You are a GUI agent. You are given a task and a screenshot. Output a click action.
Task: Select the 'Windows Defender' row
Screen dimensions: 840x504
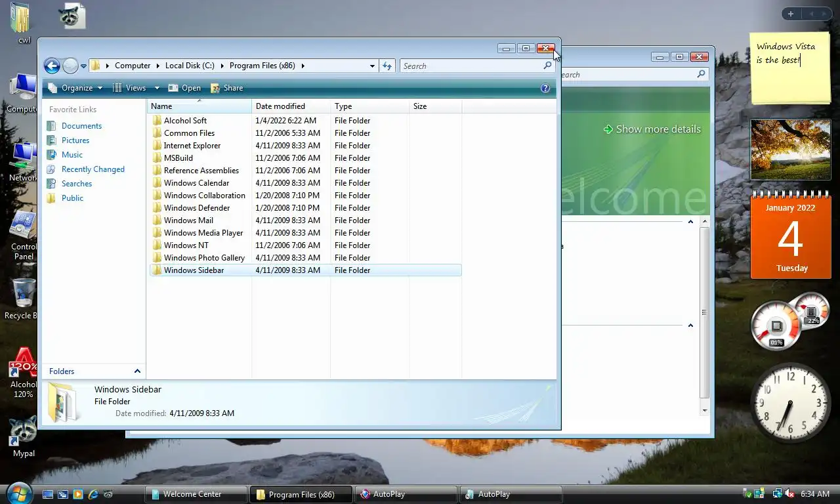click(306, 208)
